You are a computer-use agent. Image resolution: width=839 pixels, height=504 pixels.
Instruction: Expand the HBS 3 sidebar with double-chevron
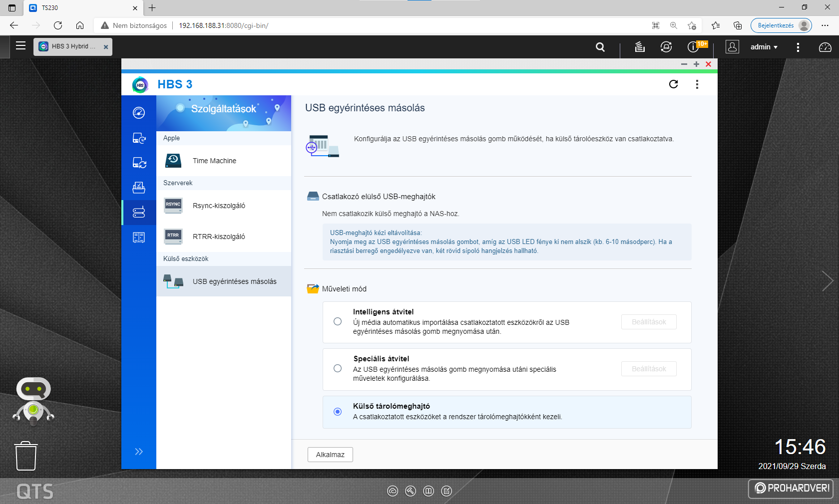139,452
